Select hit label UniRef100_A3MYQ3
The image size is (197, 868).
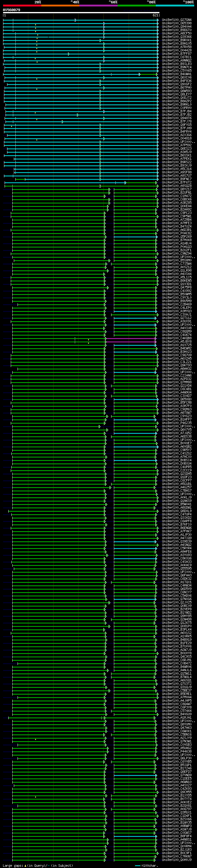(x=177, y=311)
